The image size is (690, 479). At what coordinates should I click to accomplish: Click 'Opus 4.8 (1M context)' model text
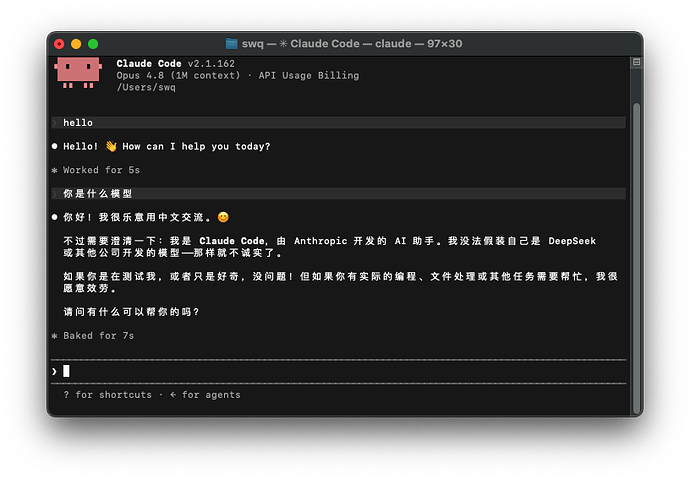pyautogui.click(x=178, y=75)
